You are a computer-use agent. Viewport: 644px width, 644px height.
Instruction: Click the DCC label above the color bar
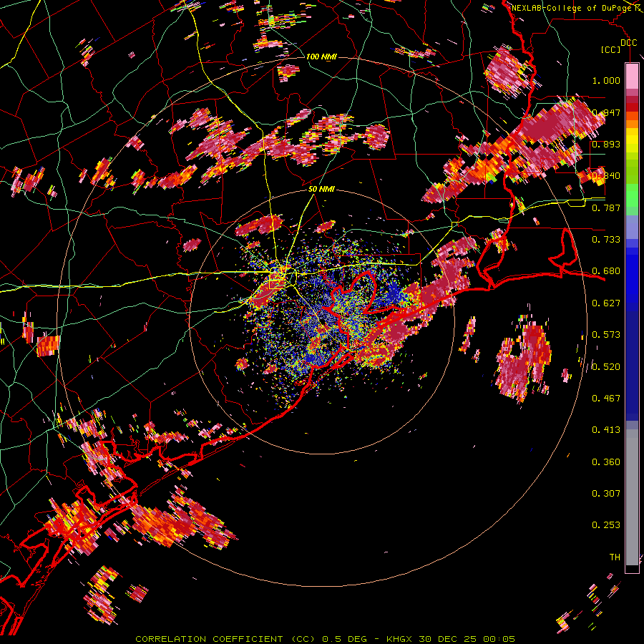pyautogui.click(x=628, y=43)
